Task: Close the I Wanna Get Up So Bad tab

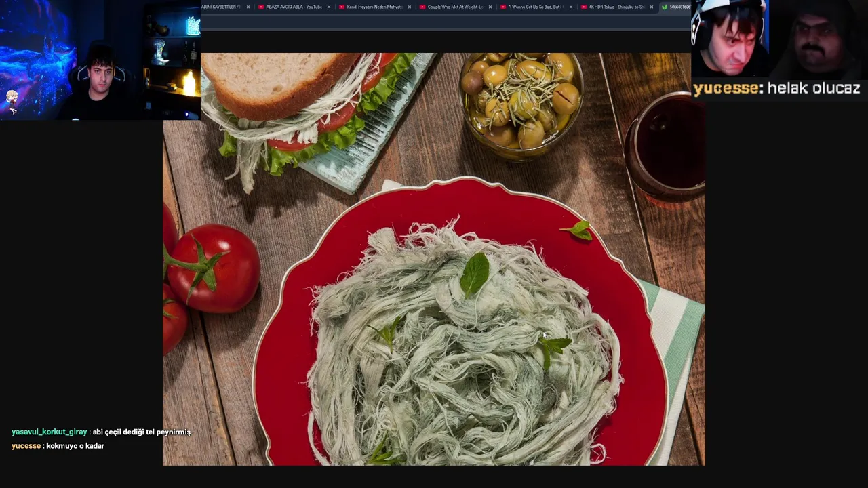Action: coord(570,7)
